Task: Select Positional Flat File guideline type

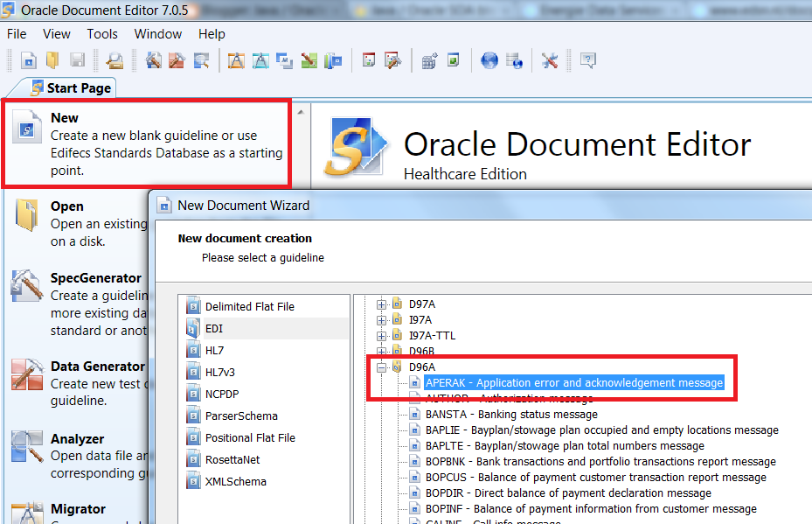Action: [x=250, y=438]
